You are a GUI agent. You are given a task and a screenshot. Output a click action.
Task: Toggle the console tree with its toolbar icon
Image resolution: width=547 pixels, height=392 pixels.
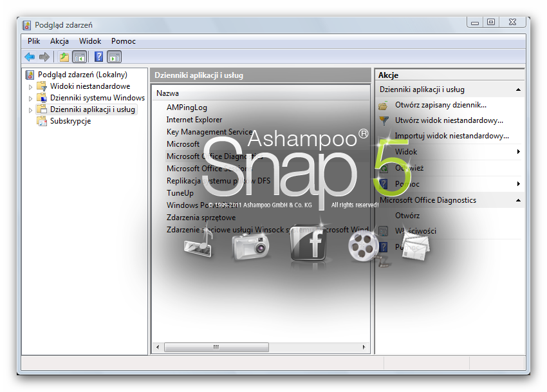coord(80,57)
